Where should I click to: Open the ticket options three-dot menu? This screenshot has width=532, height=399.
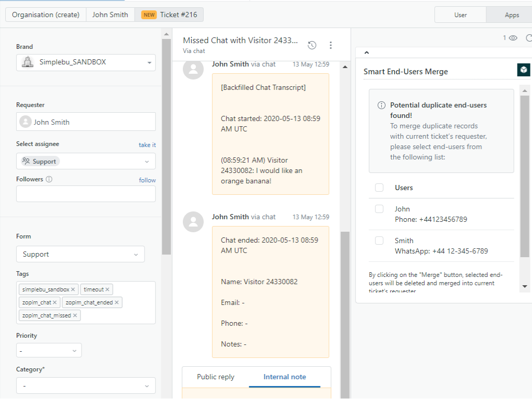[x=331, y=45]
